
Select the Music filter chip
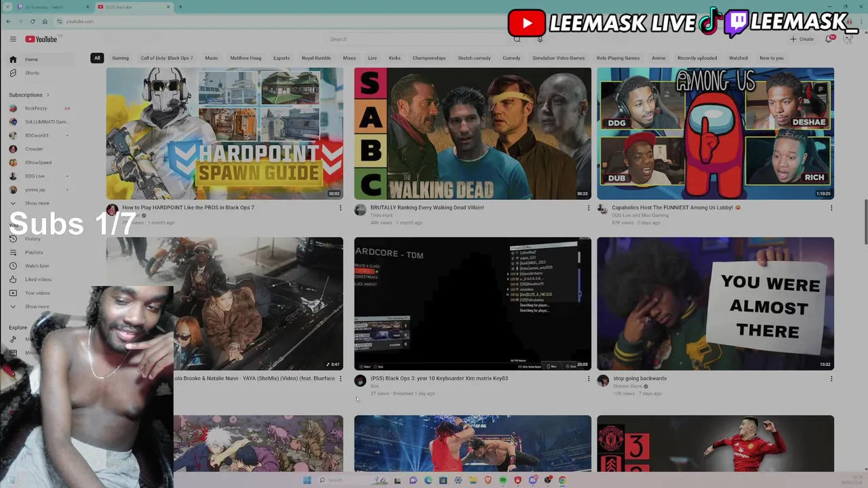[212, 58]
